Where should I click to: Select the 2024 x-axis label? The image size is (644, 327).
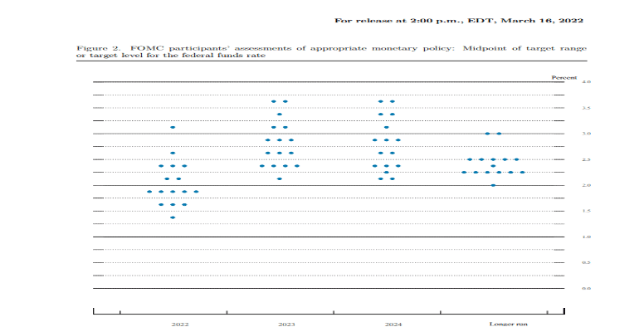click(393, 325)
